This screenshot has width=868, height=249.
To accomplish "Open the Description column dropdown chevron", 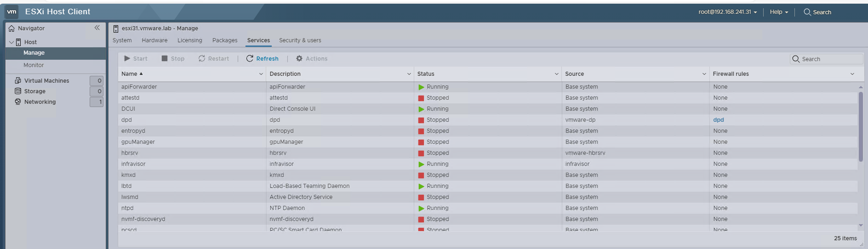I will 409,74.
